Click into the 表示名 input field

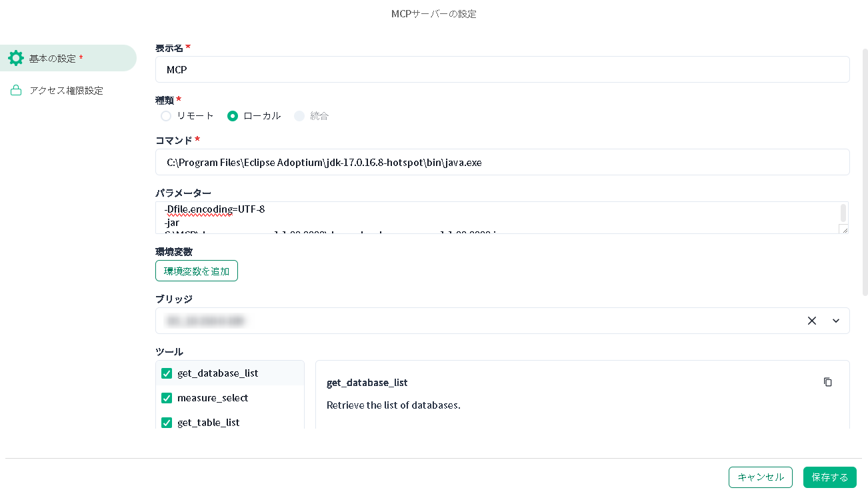(502, 69)
